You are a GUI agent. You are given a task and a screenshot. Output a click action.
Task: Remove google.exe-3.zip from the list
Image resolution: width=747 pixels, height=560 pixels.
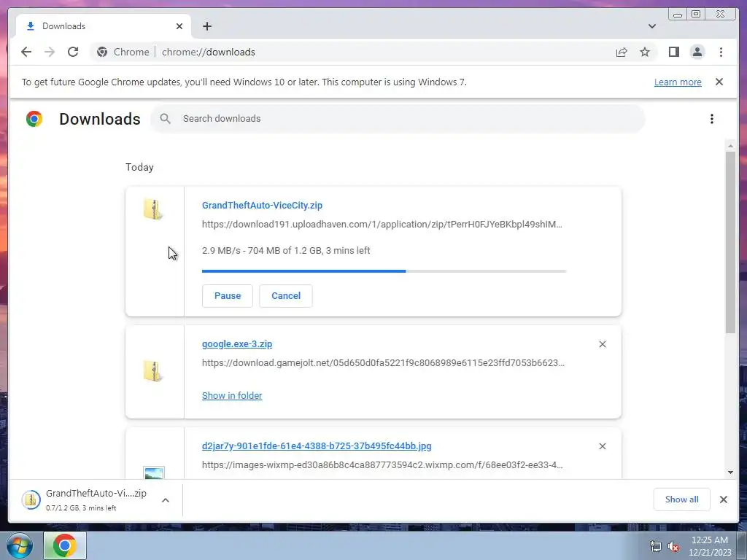[x=602, y=344]
